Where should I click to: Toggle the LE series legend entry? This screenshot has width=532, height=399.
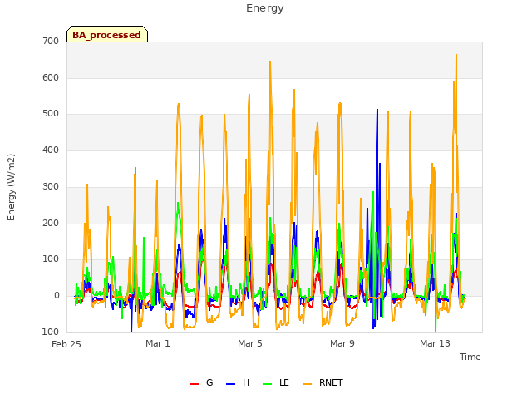pyautogui.click(x=276, y=382)
